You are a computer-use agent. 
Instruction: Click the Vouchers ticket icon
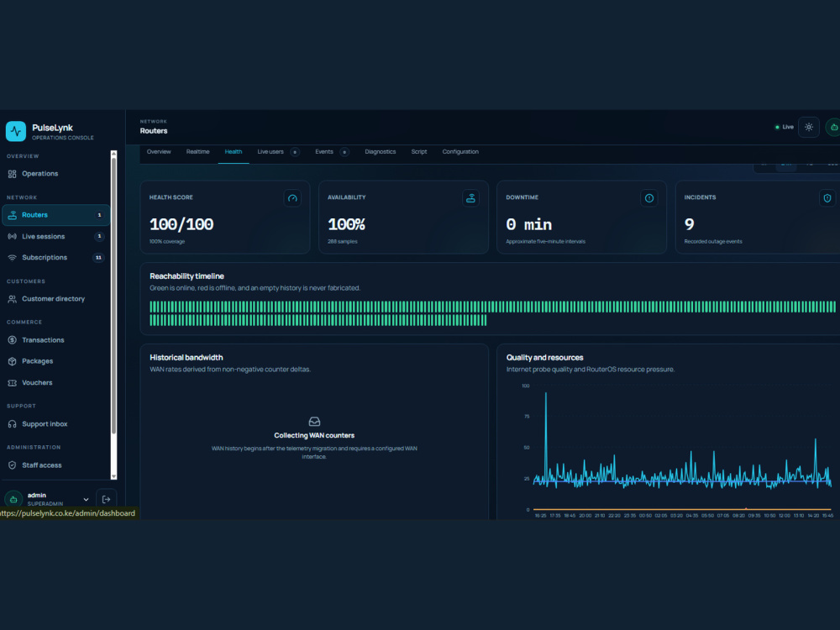[13, 383]
